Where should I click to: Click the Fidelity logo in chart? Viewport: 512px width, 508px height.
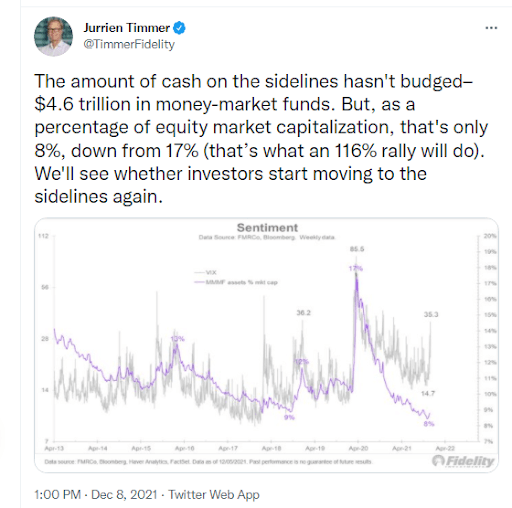click(463, 461)
